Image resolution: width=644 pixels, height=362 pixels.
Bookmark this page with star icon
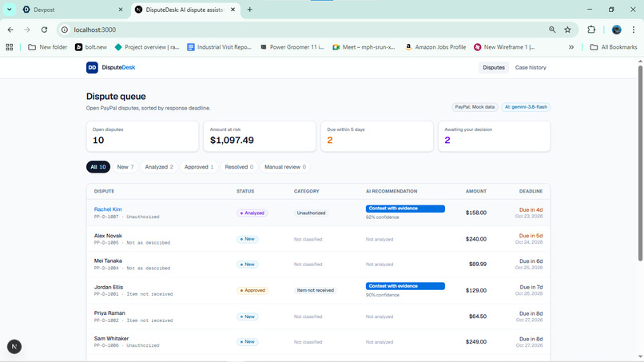coord(567,30)
